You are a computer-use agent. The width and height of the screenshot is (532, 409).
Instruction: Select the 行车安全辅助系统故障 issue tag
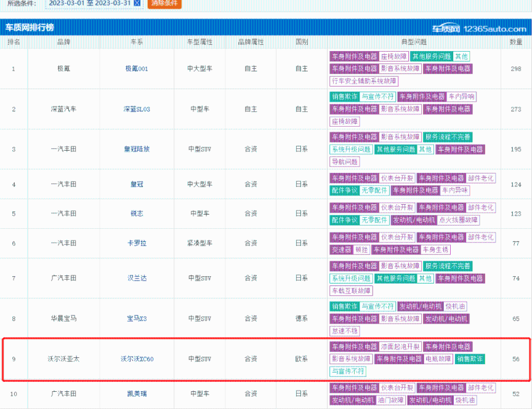click(x=364, y=81)
